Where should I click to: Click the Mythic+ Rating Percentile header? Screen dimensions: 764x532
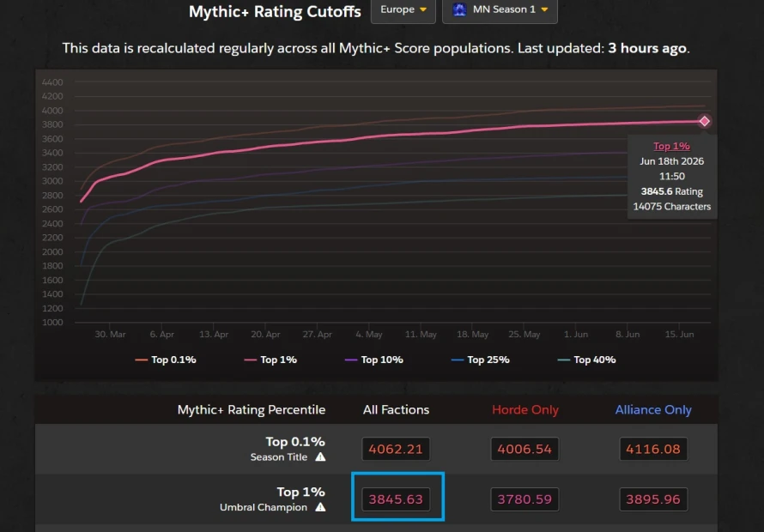click(252, 409)
